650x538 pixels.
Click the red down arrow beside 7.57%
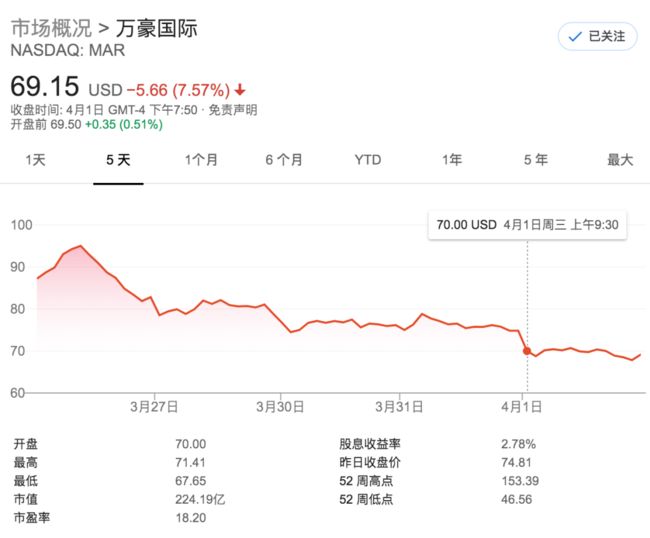click(x=240, y=90)
